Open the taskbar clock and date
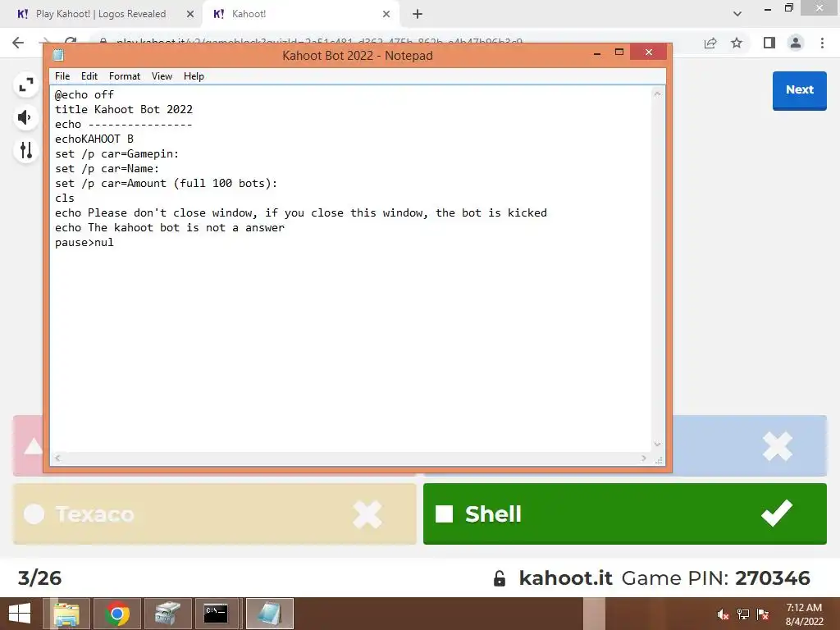This screenshot has width=840, height=630. [x=804, y=614]
